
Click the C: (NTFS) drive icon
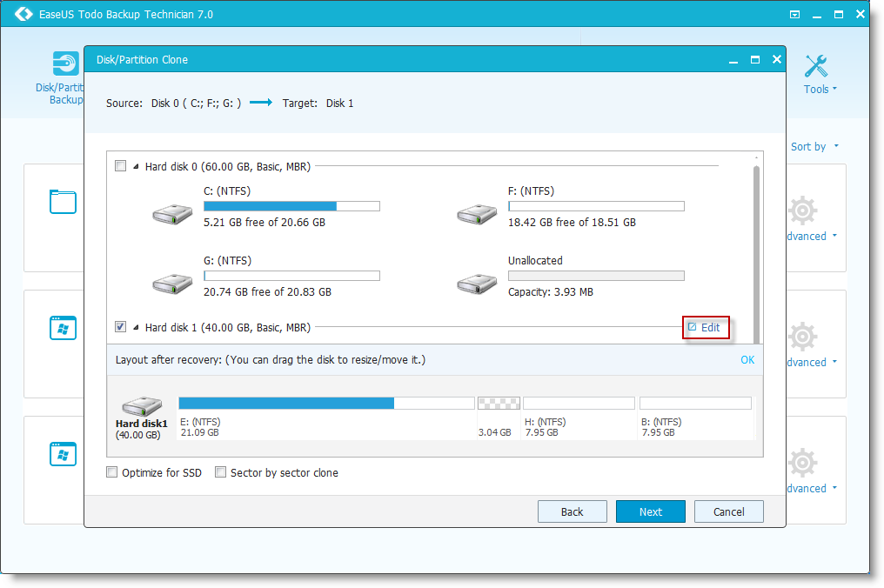pos(172,214)
